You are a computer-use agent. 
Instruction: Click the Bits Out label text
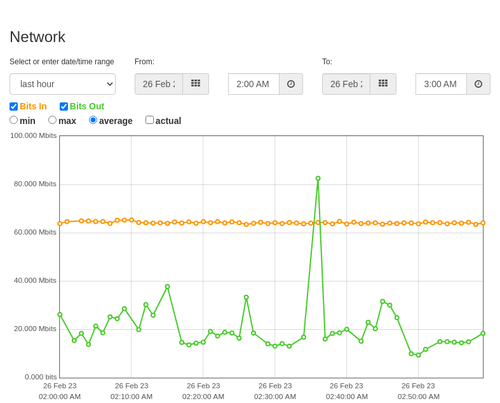coord(87,106)
